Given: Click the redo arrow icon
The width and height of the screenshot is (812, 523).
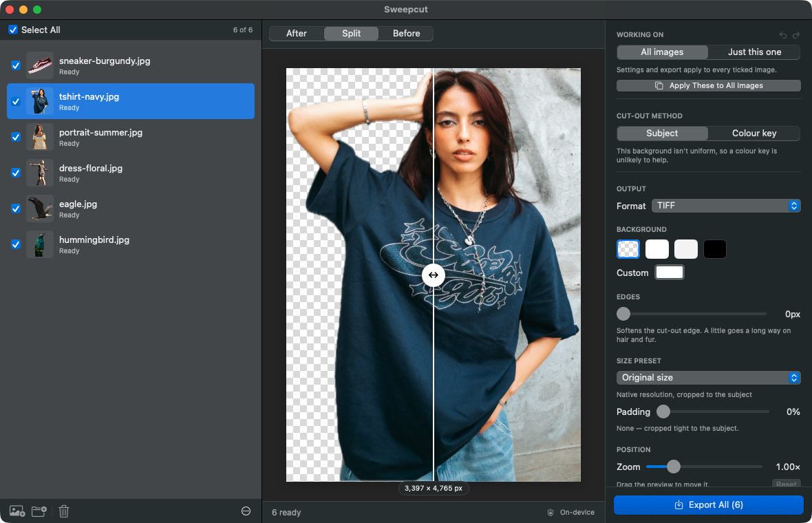Looking at the screenshot, I should (x=796, y=35).
